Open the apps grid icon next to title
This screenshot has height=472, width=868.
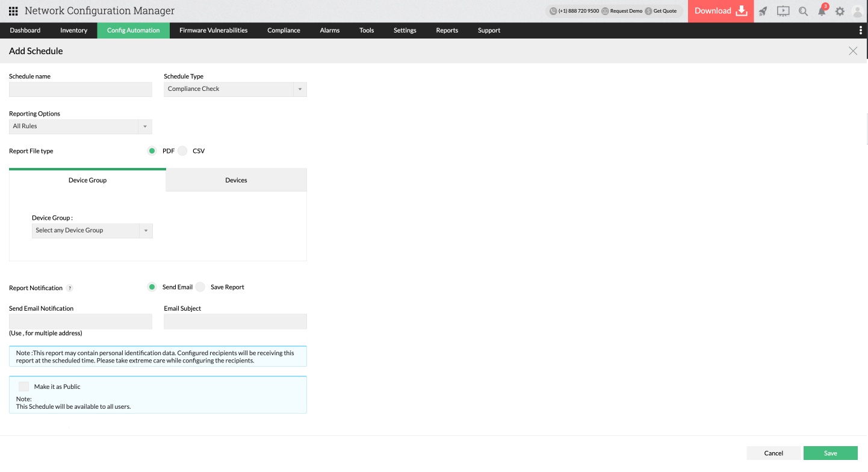(13, 11)
